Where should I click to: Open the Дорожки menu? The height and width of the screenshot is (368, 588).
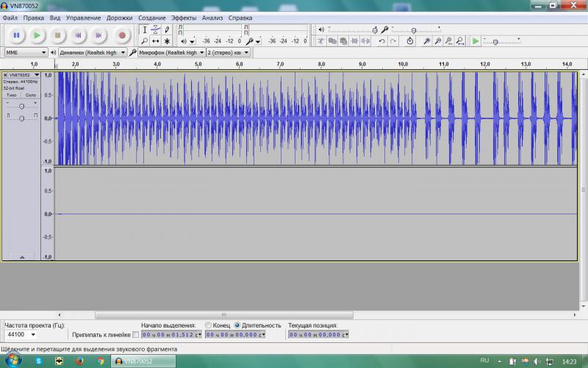click(119, 18)
